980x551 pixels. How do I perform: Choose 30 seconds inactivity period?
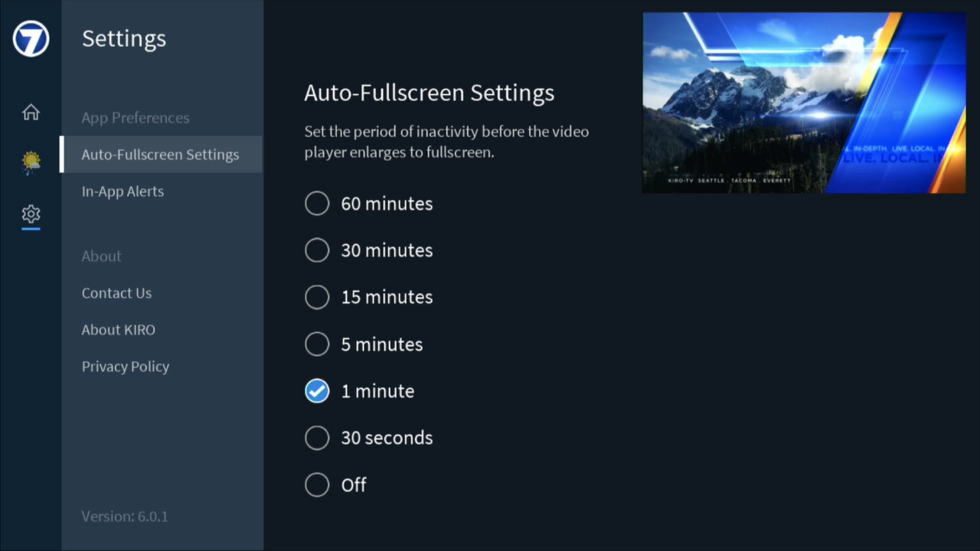(317, 438)
